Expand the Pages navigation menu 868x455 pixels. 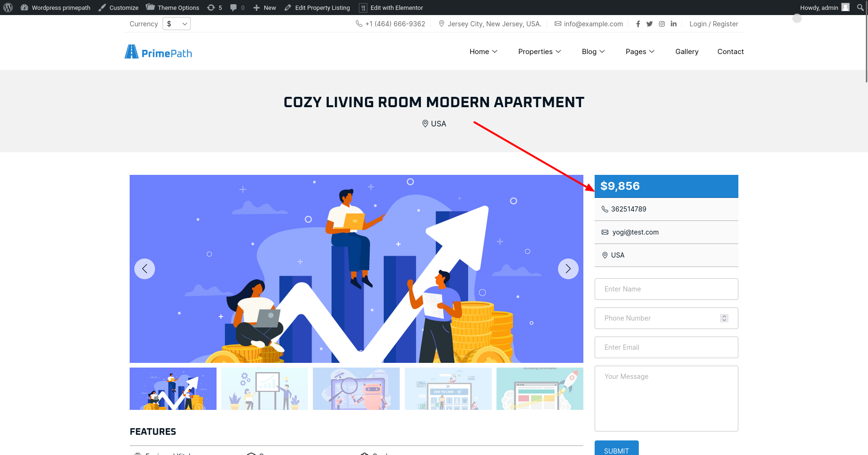tap(640, 52)
